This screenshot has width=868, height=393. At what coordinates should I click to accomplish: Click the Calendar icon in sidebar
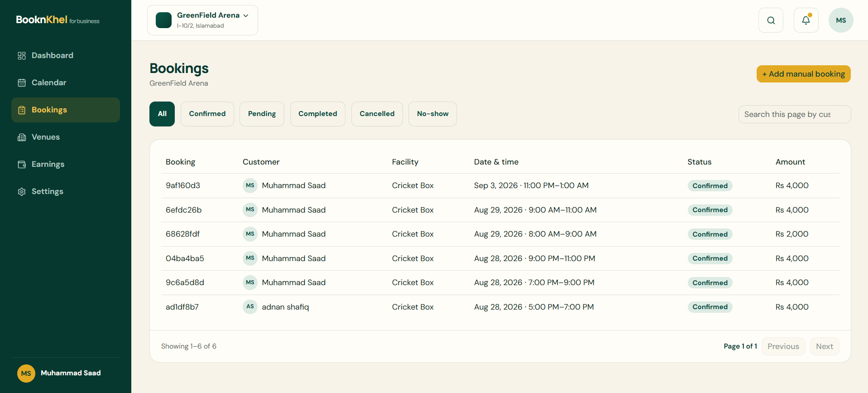[22, 83]
